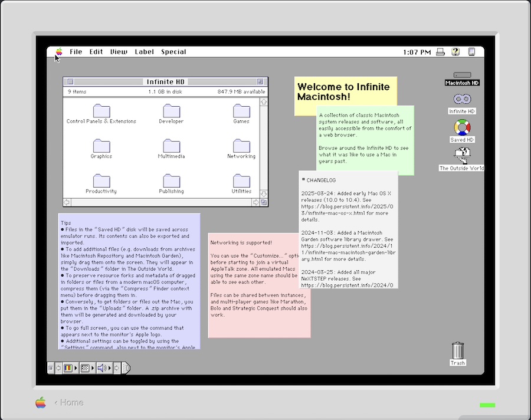Click the '9 items' text in window header
Screen dimensions: 531x420
(x=77, y=92)
